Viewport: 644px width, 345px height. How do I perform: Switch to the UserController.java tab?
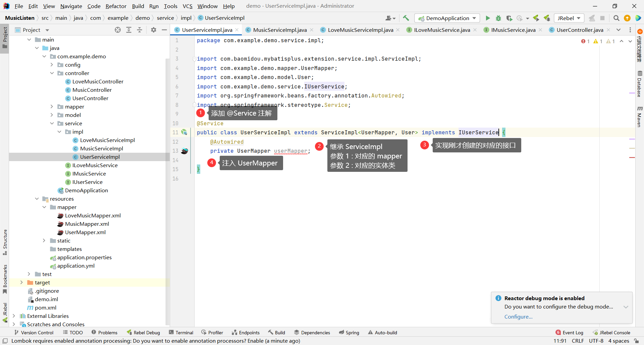[579, 30]
